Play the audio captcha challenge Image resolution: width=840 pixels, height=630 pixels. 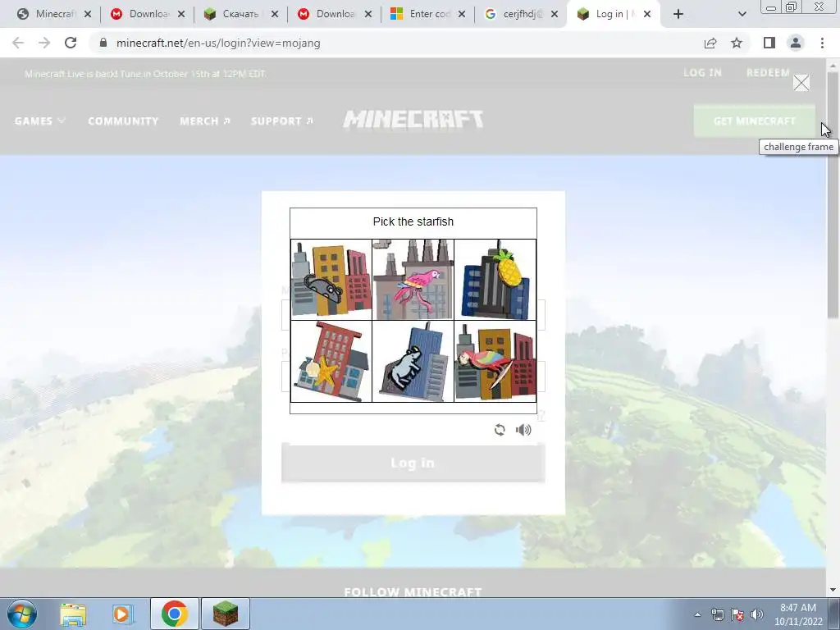[523, 430]
